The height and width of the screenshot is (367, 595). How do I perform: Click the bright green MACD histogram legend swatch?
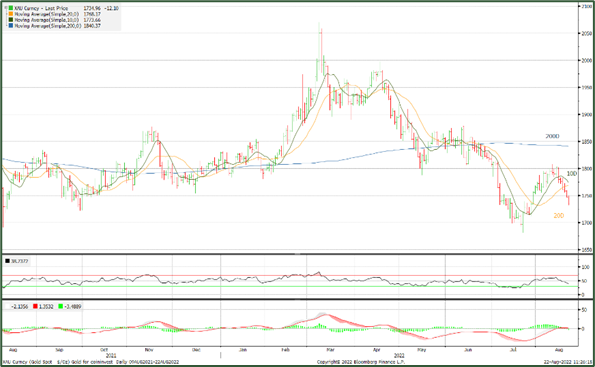pyautogui.click(x=61, y=306)
